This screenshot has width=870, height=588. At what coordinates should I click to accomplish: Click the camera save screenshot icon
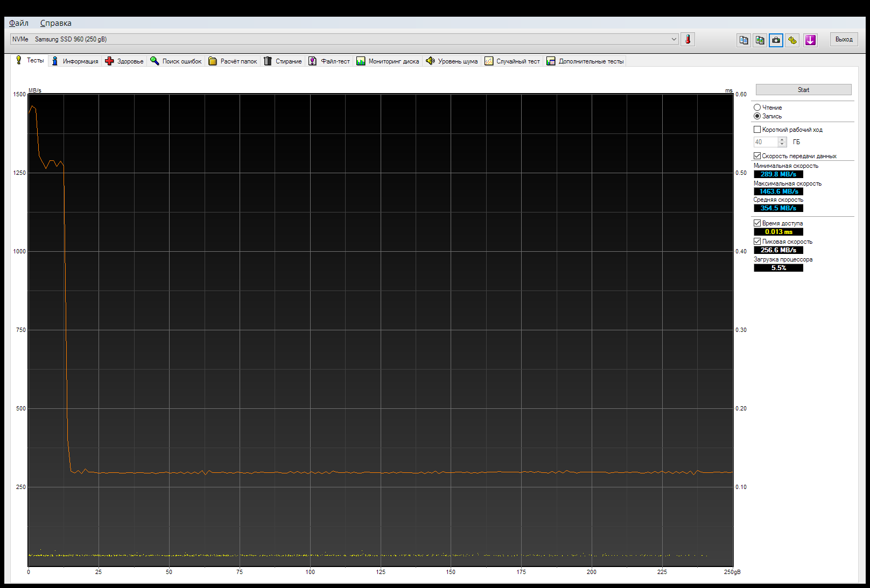pyautogui.click(x=776, y=40)
